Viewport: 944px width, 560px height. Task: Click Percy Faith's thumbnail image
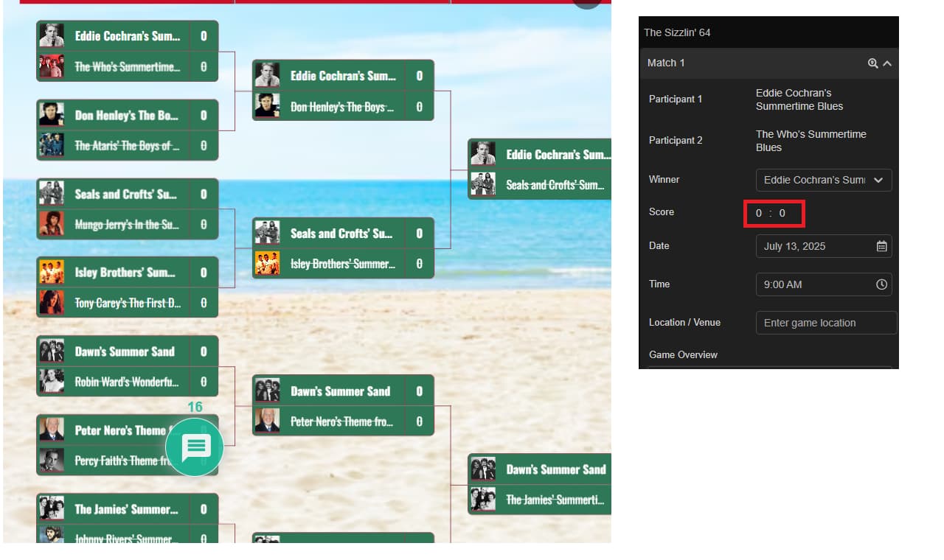coord(52,460)
